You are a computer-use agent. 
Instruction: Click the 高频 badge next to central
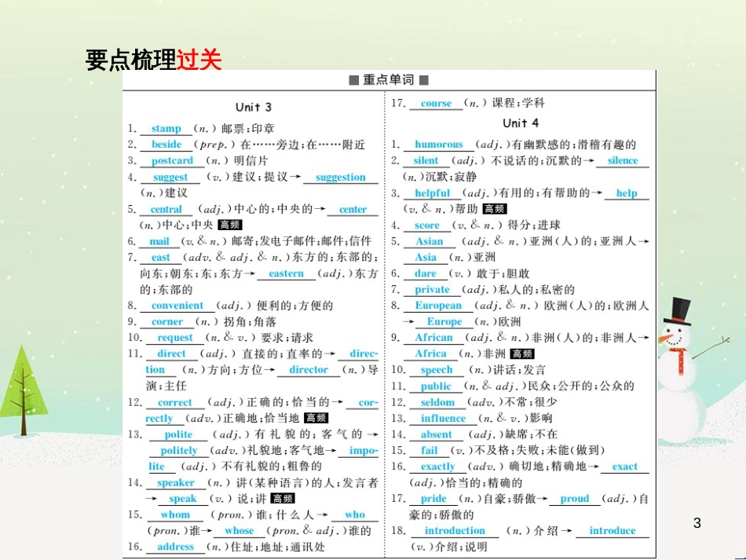point(232,223)
